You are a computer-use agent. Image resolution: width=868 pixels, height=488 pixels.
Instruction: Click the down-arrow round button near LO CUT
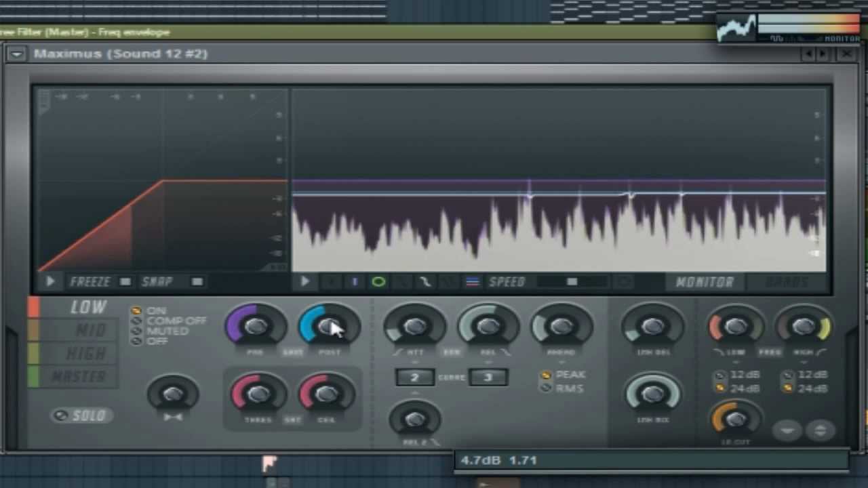coord(787,430)
